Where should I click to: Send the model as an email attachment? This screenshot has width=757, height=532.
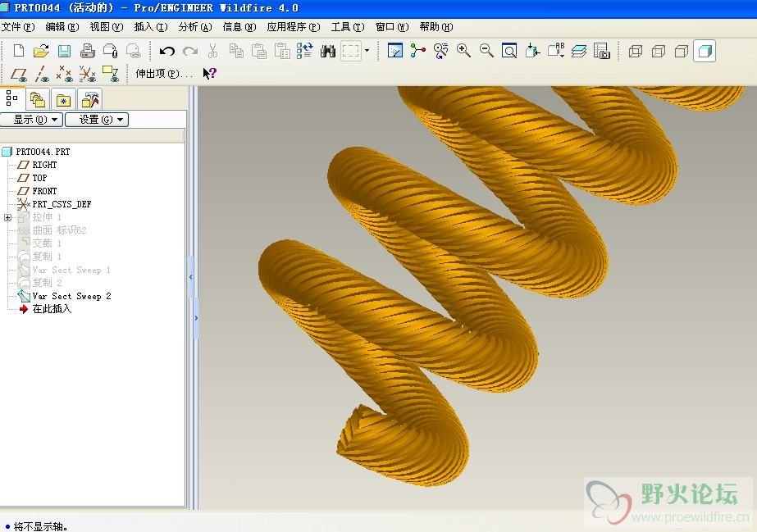[x=110, y=51]
